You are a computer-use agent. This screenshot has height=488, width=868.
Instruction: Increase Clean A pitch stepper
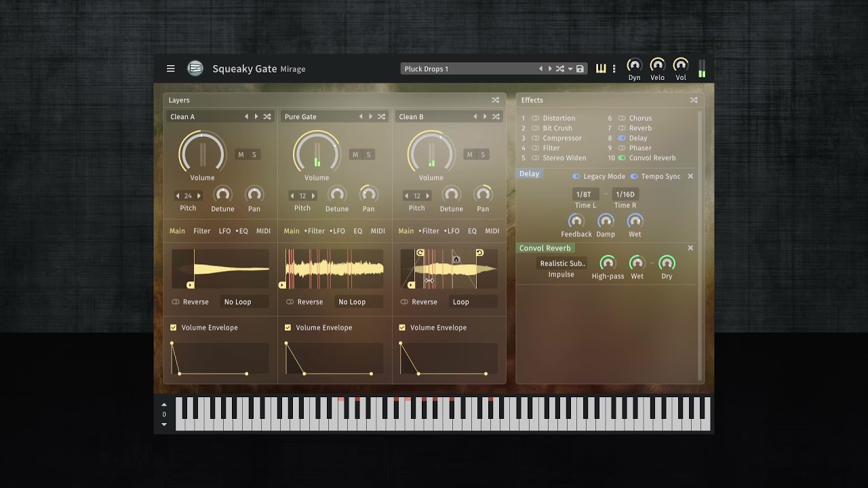point(199,196)
